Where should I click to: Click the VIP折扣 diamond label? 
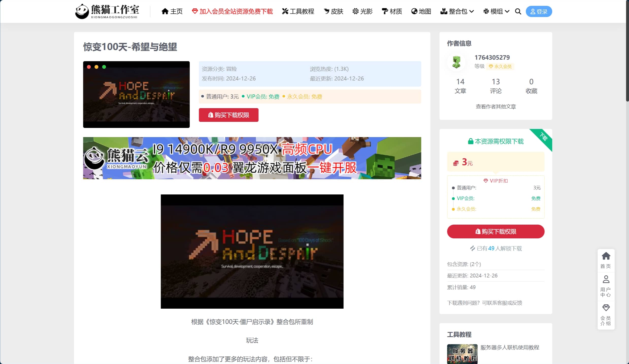pos(496,181)
